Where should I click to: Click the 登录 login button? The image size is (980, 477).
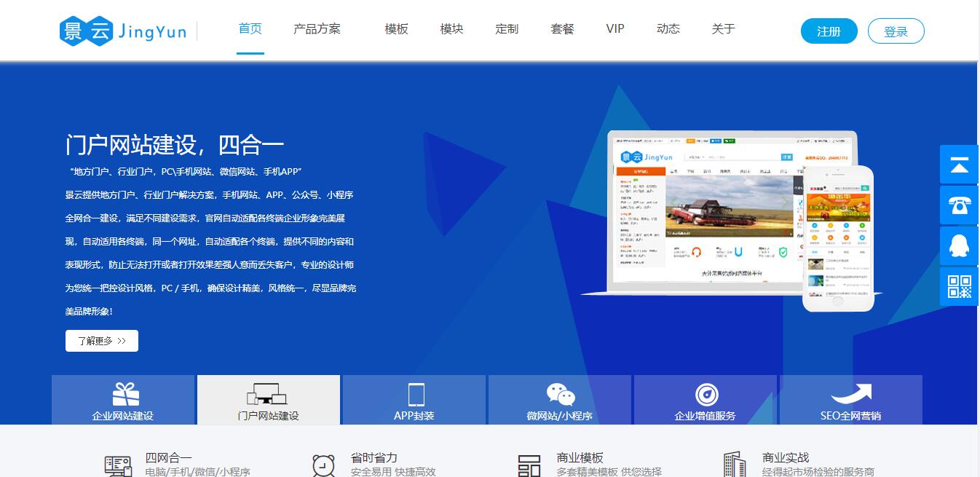click(896, 31)
